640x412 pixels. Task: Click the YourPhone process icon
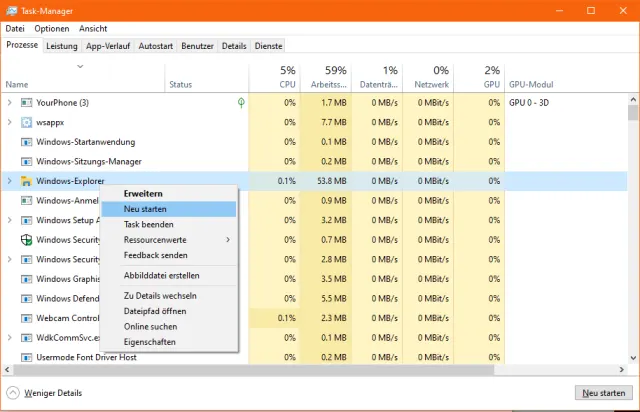coord(26,103)
